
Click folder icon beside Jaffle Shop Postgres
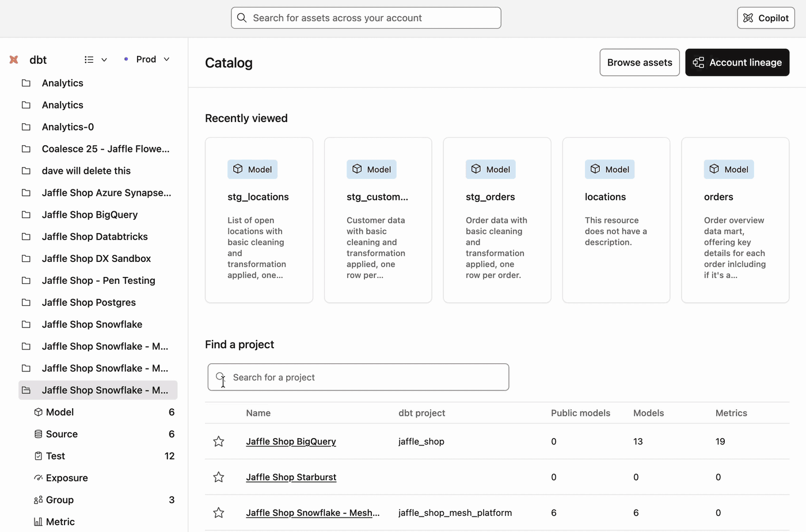[x=26, y=302]
